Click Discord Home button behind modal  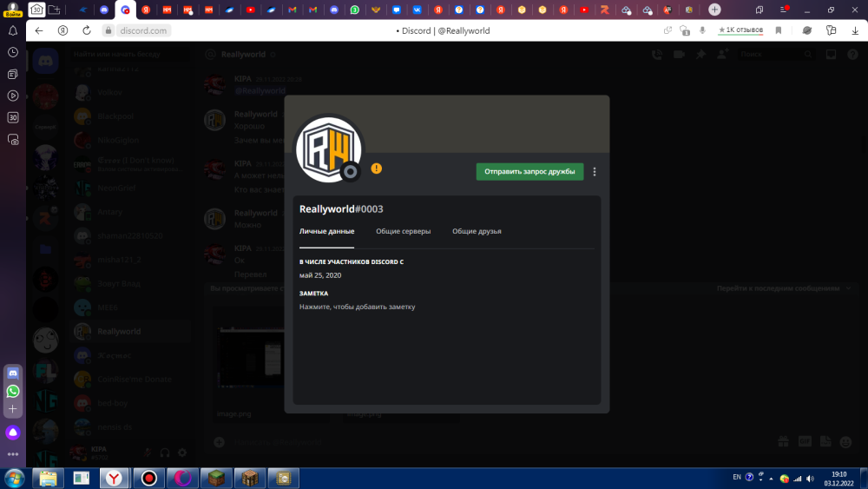click(x=45, y=61)
